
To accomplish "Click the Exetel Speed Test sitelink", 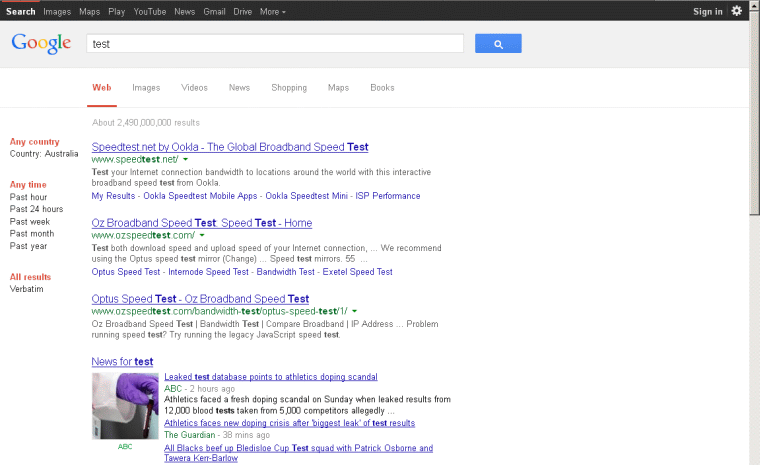I will click(358, 272).
